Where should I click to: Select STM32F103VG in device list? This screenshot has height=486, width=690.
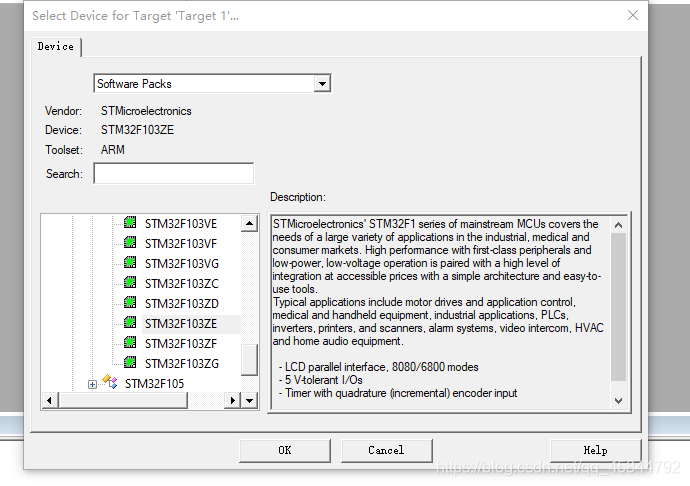(x=182, y=264)
